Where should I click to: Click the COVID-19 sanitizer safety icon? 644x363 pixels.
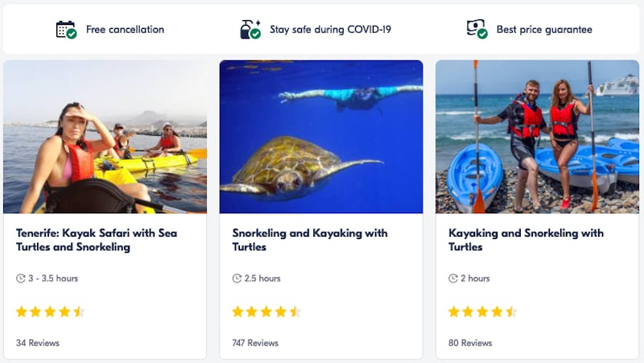[x=250, y=30]
